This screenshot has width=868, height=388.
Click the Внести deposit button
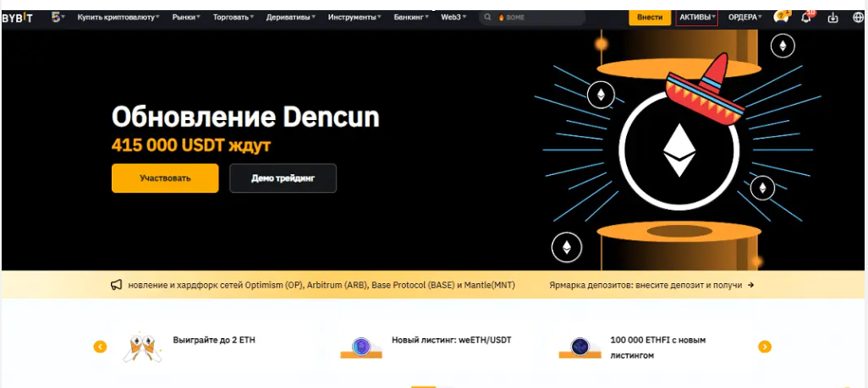tap(650, 18)
